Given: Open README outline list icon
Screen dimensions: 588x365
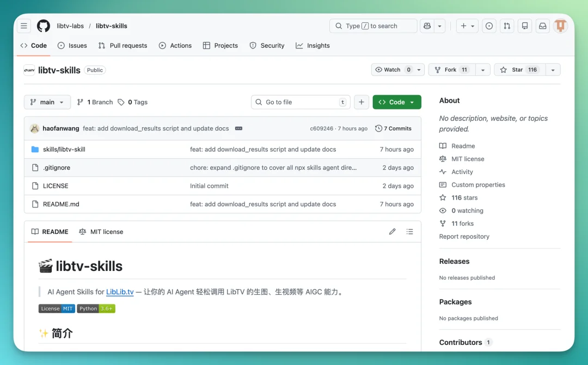Looking at the screenshot, I should coord(409,232).
